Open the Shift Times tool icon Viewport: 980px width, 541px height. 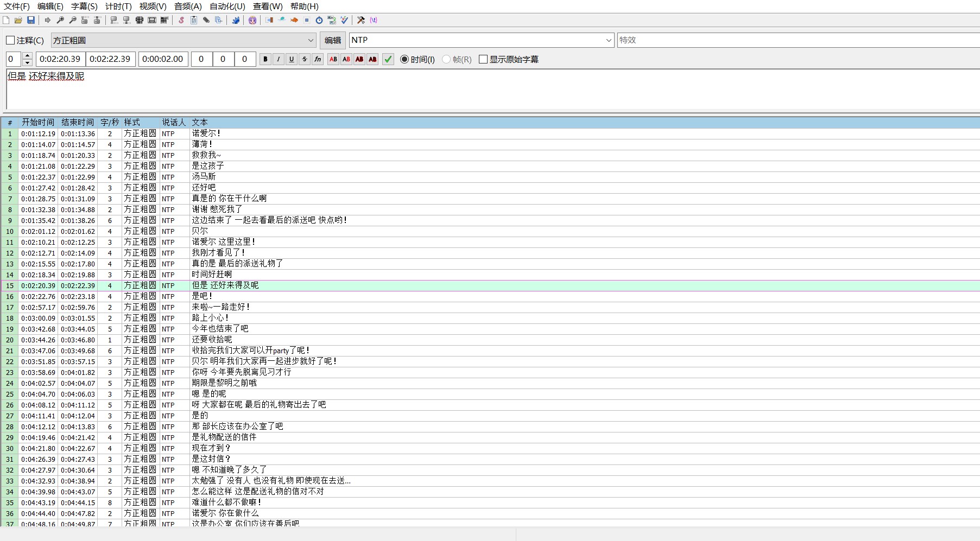pyautogui.click(x=269, y=20)
